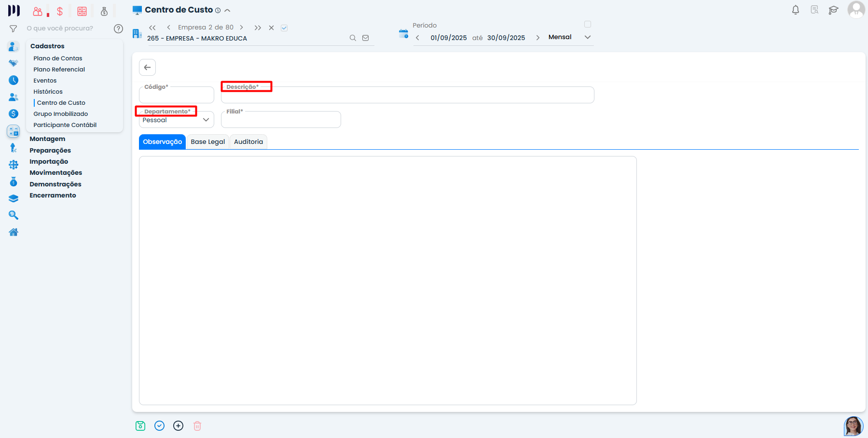868x438 pixels.
Task: Open Eventos in the Cadastros menu
Action: click(45, 81)
